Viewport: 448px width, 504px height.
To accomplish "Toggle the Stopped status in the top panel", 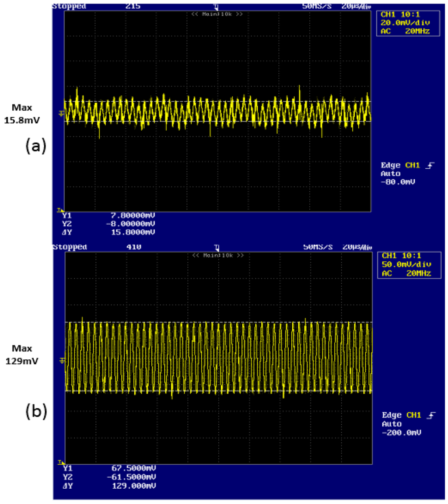I will [x=69, y=7].
